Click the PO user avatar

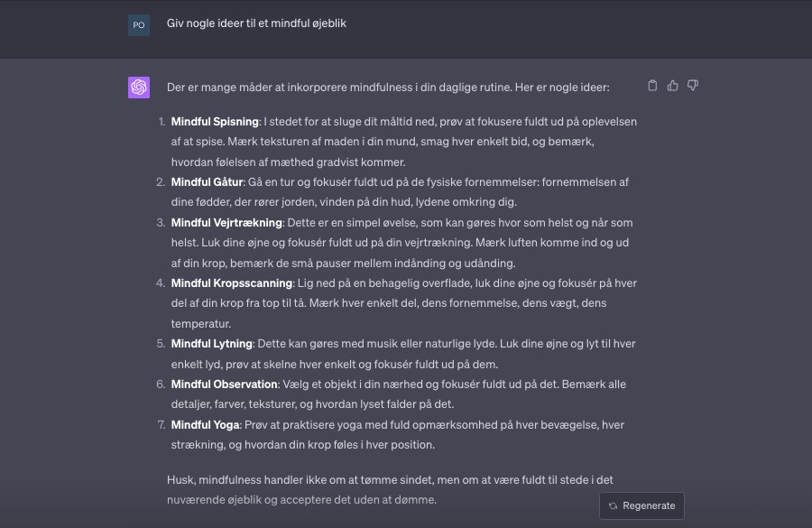tap(139, 25)
